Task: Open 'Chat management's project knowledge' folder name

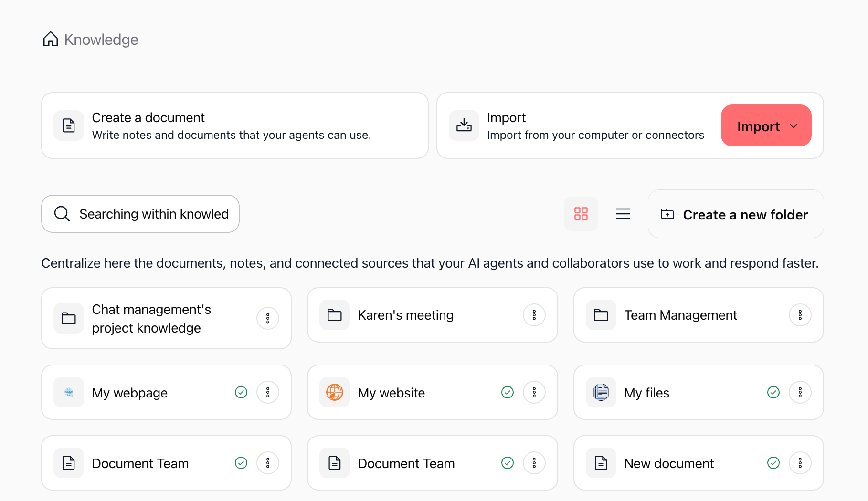Action: (151, 319)
